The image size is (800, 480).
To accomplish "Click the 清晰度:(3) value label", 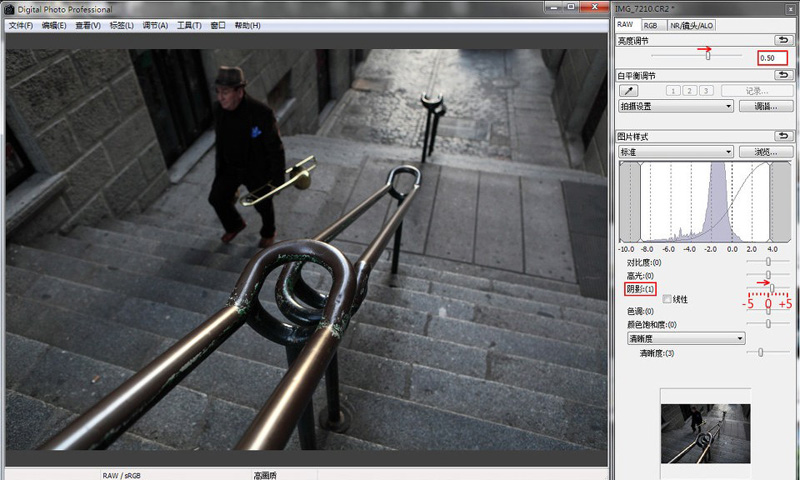I will [x=657, y=353].
